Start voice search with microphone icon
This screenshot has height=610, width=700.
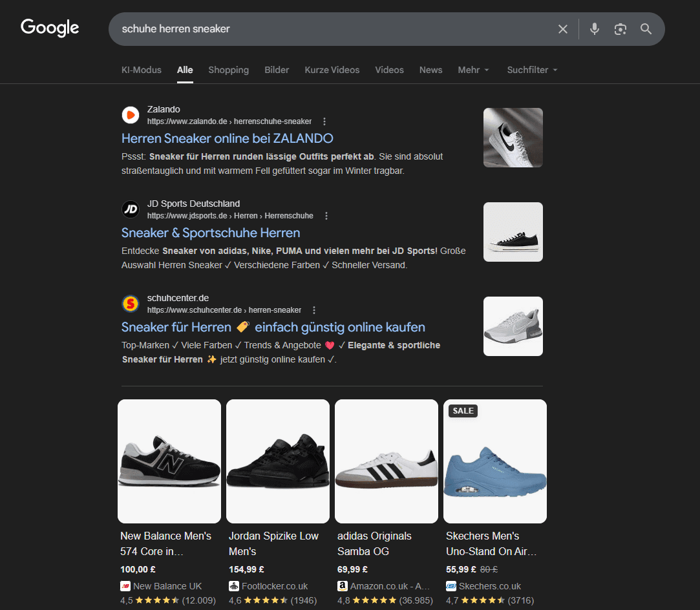click(x=594, y=29)
